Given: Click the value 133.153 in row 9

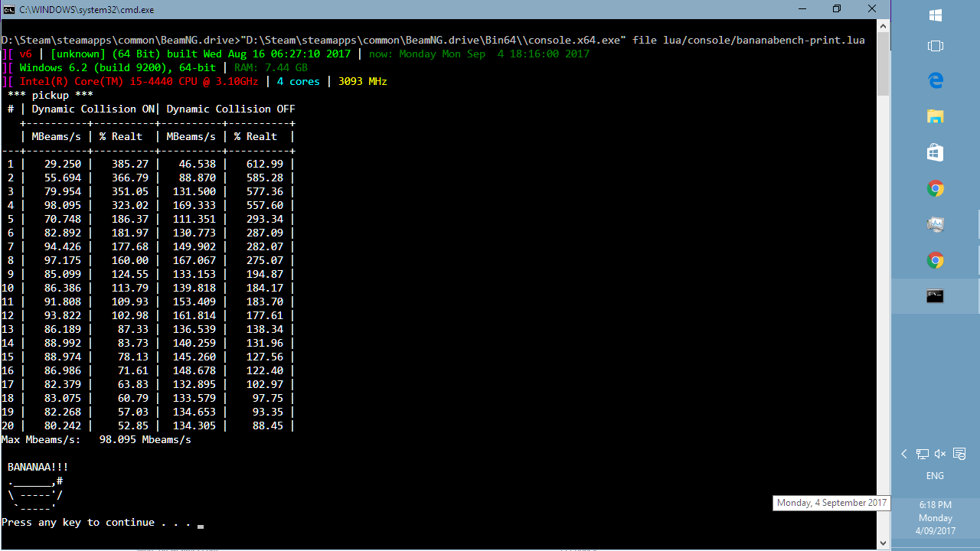Looking at the screenshot, I should (194, 274).
